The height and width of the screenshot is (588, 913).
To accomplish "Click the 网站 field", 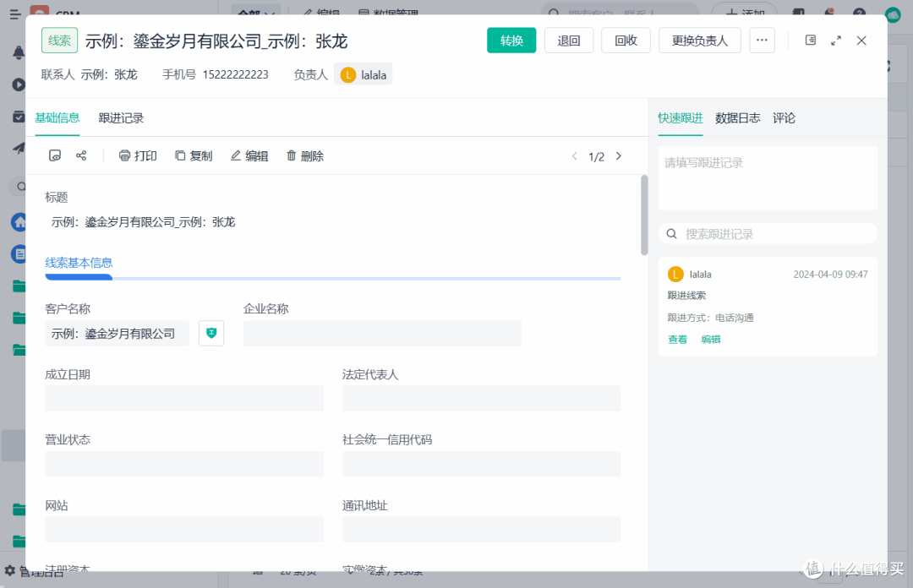I will click(x=184, y=530).
